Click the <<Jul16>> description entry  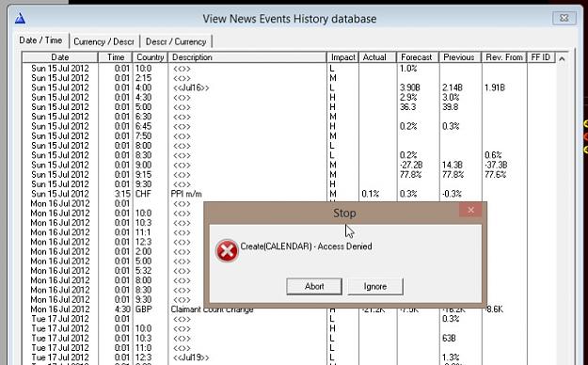pos(191,87)
